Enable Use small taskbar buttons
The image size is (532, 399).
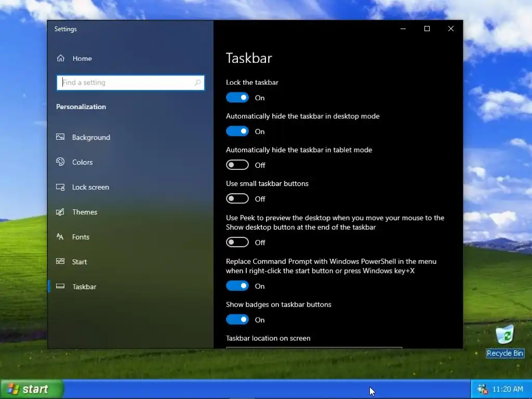237,198
